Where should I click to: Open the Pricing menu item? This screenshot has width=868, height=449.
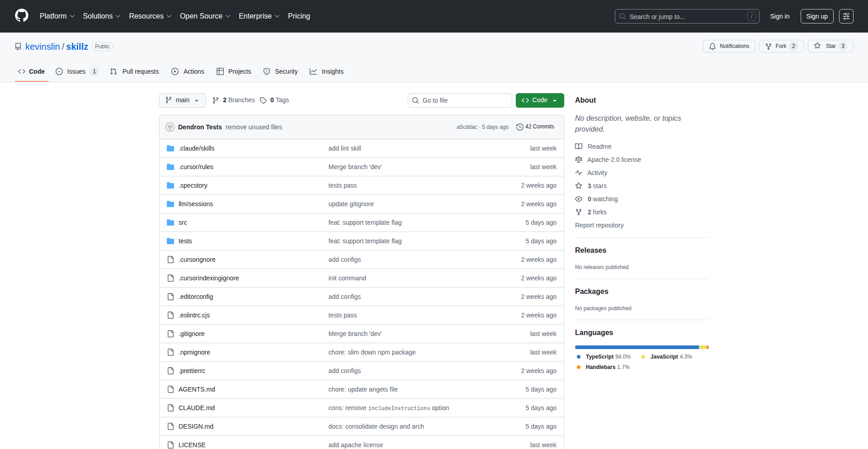(x=299, y=16)
